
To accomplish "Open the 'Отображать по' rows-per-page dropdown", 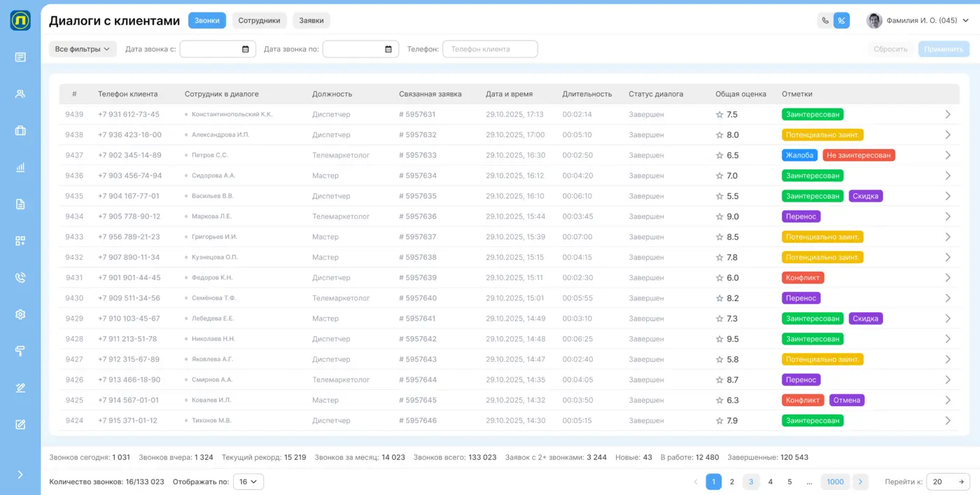I will point(248,482).
